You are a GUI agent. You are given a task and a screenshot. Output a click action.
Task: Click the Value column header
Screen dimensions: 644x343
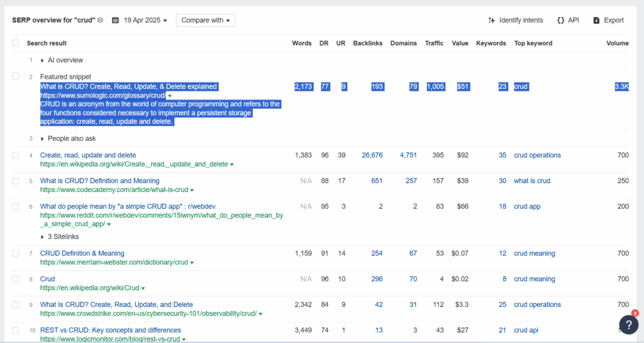point(460,43)
